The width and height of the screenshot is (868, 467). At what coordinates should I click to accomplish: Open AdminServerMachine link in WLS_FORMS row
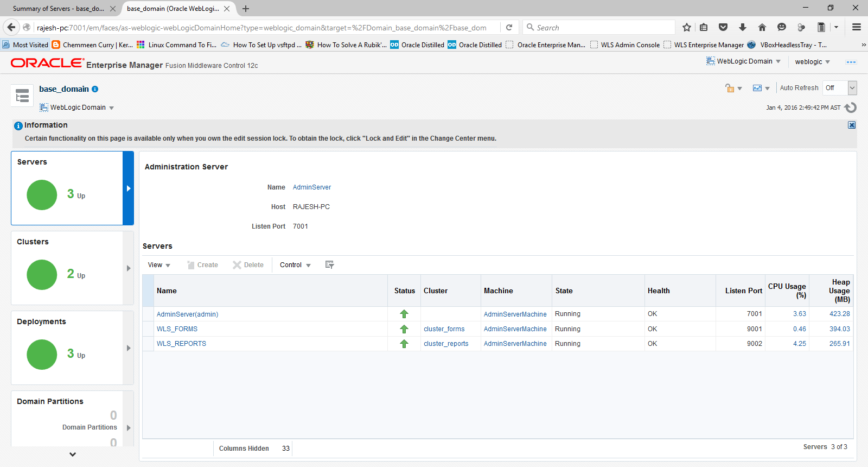tap(515, 329)
